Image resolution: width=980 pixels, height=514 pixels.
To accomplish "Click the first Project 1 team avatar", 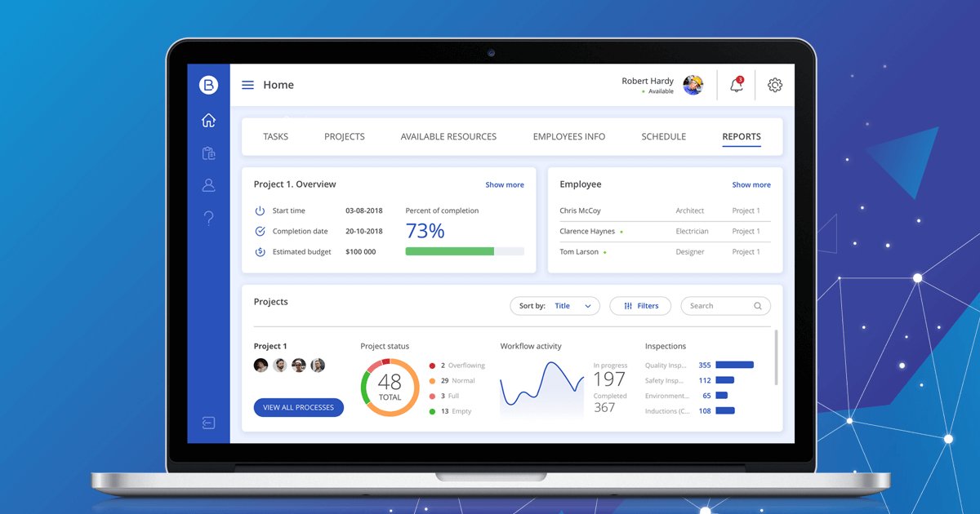I will [261, 366].
